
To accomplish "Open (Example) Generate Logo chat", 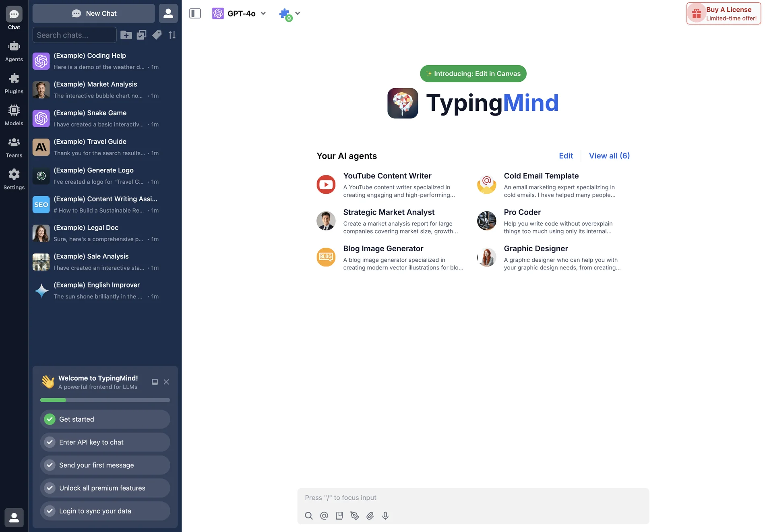I will 105,176.
